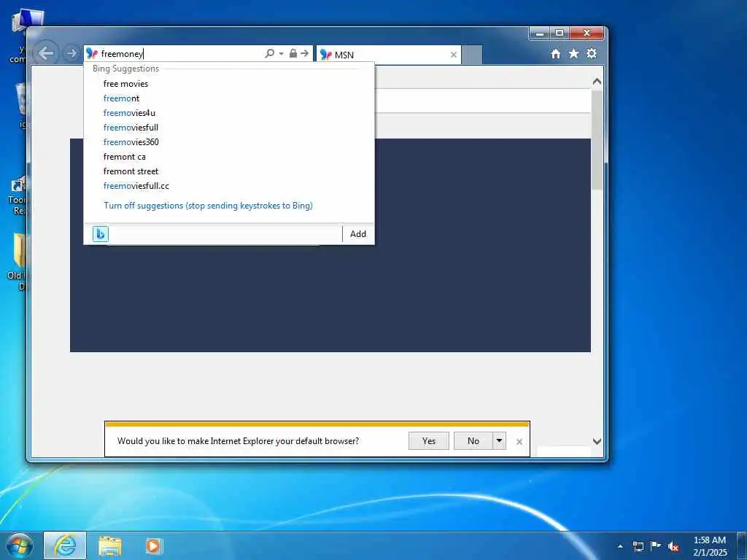Select suggestion 'freemoviesfull'
This screenshot has height=560, width=747.
[131, 127]
